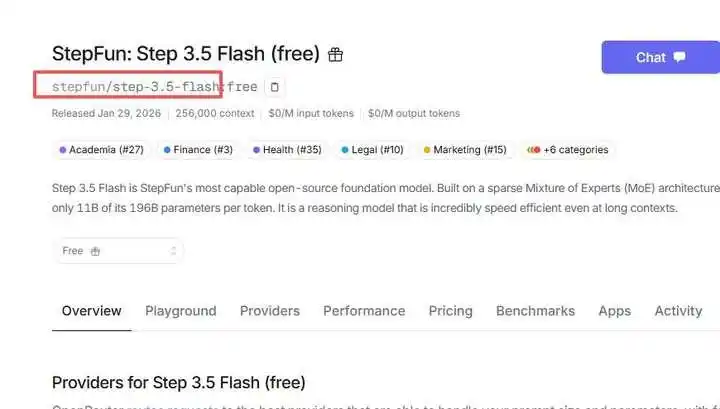Open the Playground tab
The height and width of the screenshot is (409, 720).
tap(180, 311)
